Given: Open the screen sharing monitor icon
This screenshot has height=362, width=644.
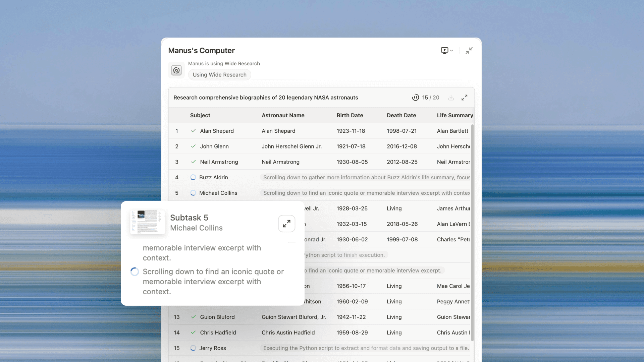Looking at the screenshot, I should point(444,50).
